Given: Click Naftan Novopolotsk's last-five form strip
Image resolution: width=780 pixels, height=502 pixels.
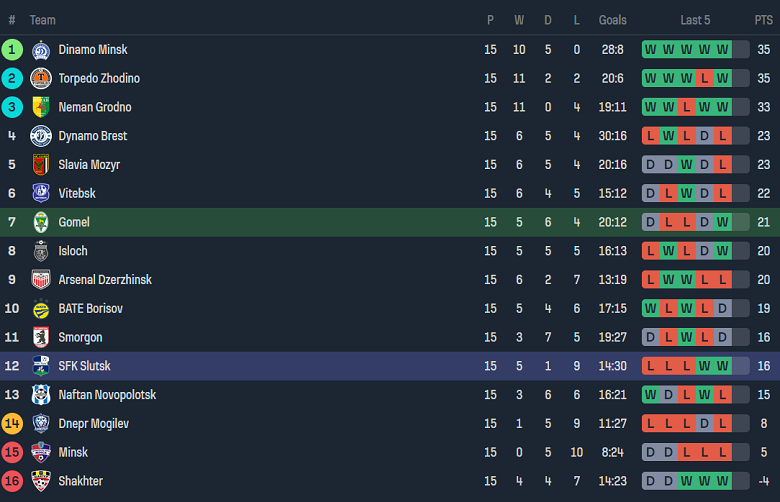Looking at the screenshot, I should coord(695,395).
